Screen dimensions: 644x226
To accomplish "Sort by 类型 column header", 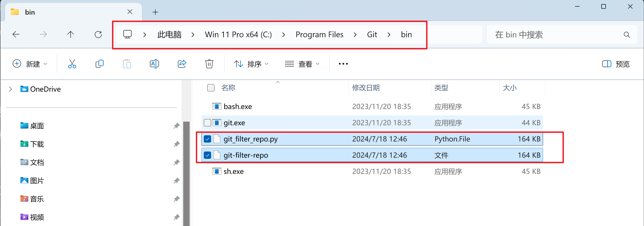I will [441, 88].
